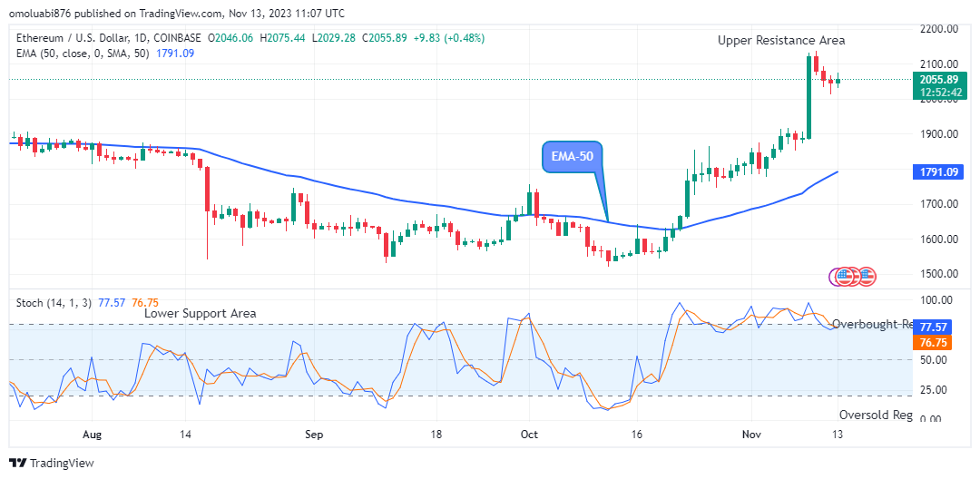
Task: Select the Upper Resistance Area text annotation
Action: click(x=780, y=41)
